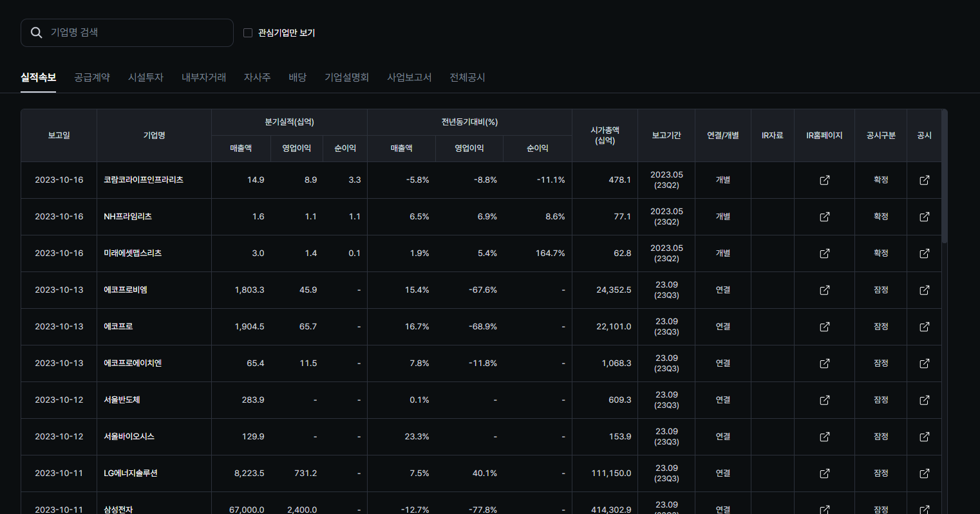Open disclosure link for 미래에셋맵스리츠
Screen dimensions: 980x514
[925, 253]
